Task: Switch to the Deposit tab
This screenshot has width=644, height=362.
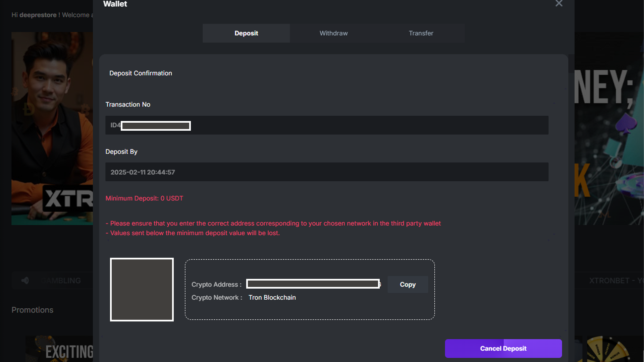Action: click(x=246, y=33)
